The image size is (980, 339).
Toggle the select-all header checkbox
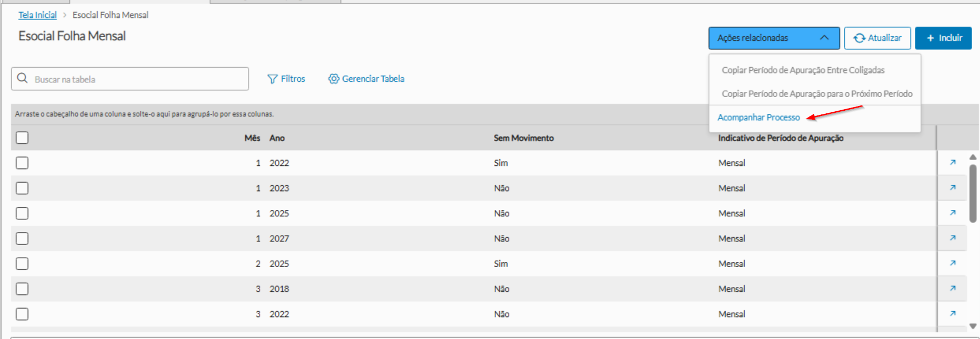click(22, 138)
